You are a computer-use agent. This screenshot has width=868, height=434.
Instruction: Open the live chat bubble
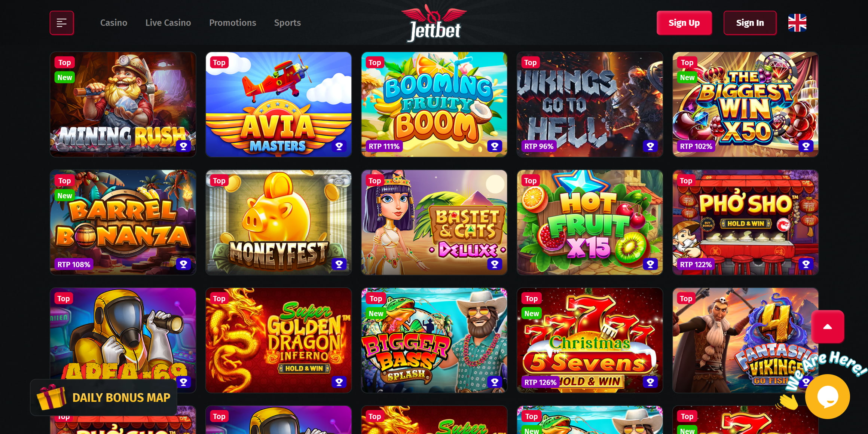[x=828, y=397]
